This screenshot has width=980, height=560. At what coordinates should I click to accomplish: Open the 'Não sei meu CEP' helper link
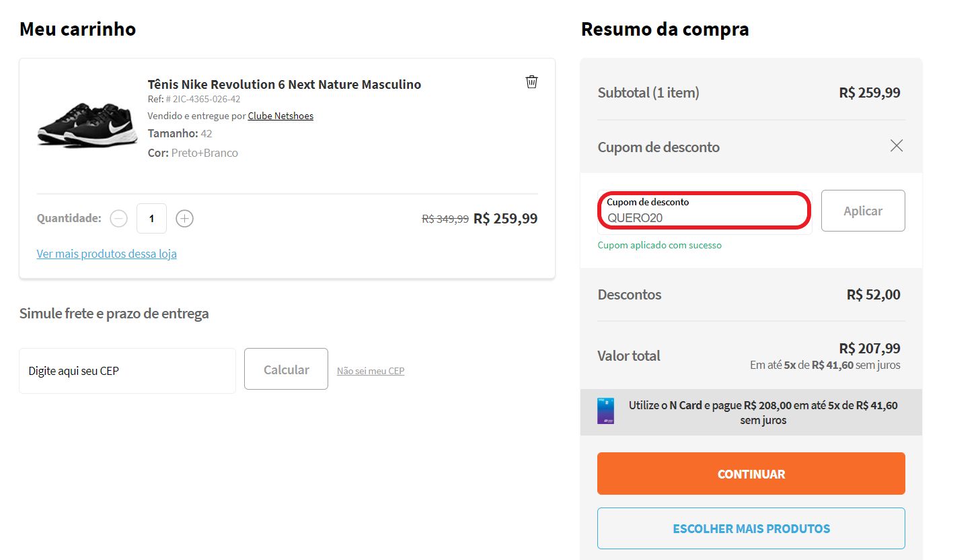(370, 370)
